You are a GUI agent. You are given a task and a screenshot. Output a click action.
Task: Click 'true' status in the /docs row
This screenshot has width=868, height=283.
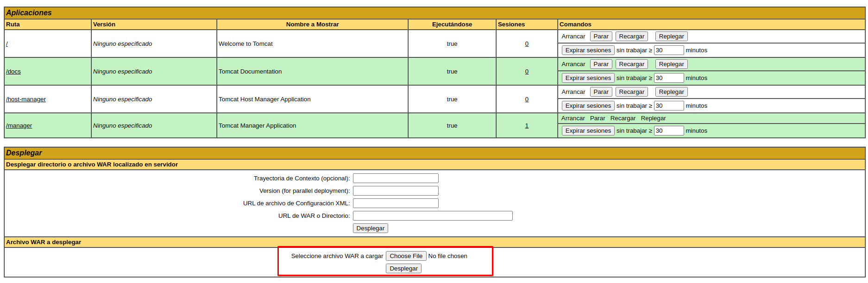point(452,72)
